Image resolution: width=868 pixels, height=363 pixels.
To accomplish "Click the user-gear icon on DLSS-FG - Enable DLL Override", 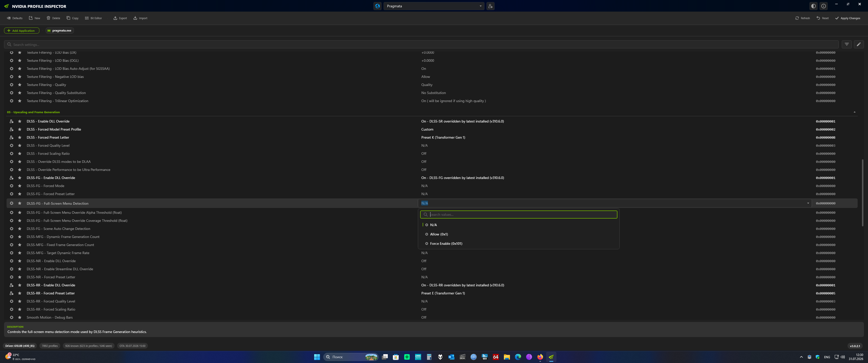I will point(11,178).
